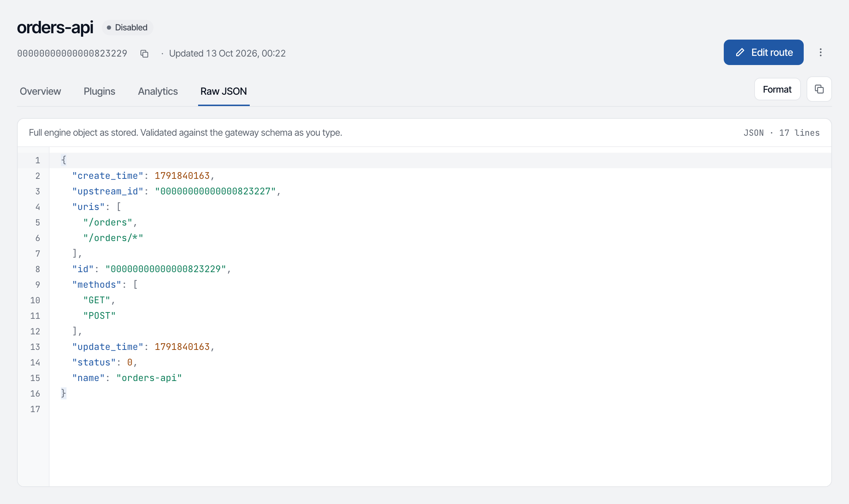
Task: Click the schema validation description text
Action: (185, 133)
